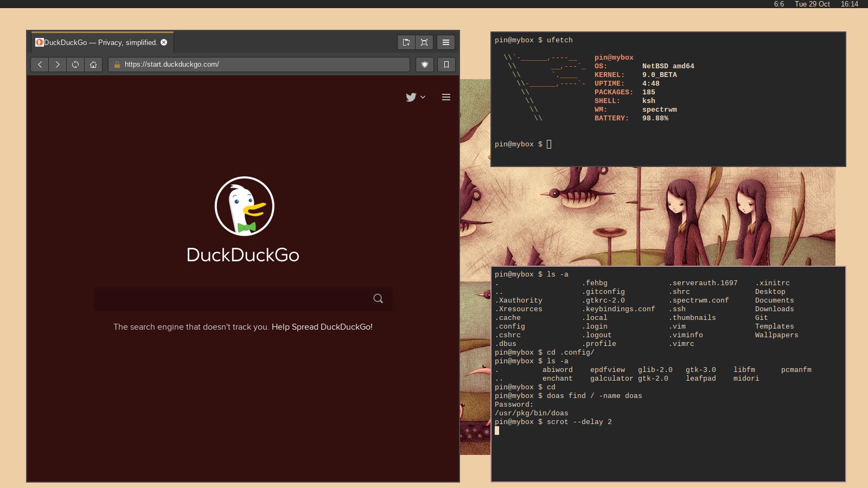Click the DuckDuckGo favicon on the tab
868x488 pixels.
pos(40,42)
